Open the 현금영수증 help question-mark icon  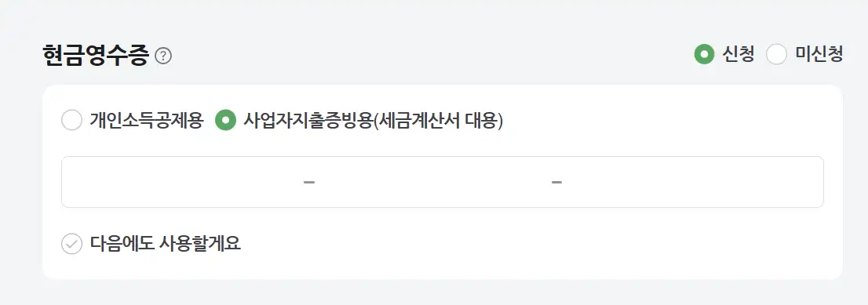[x=163, y=56]
